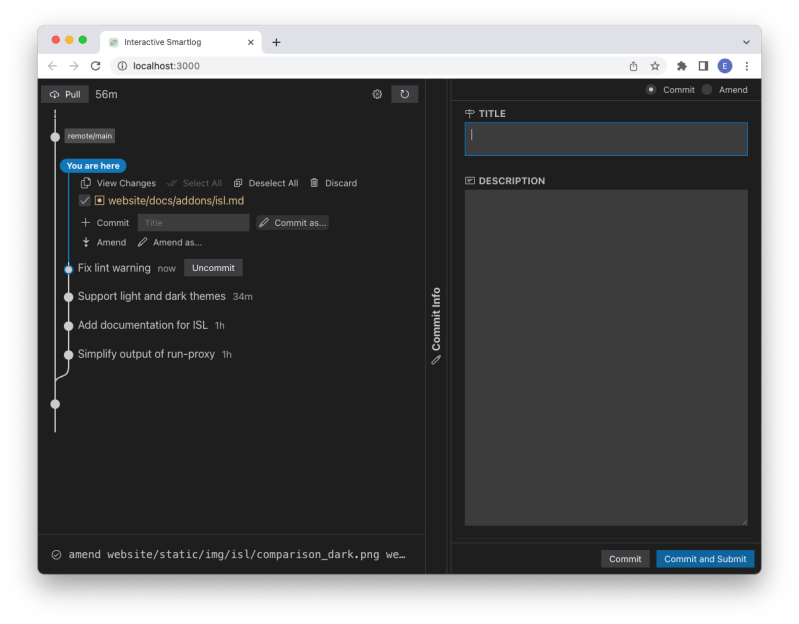The height and width of the screenshot is (624, 799).
Task: Click the site info icon
Action: point(122,66)
